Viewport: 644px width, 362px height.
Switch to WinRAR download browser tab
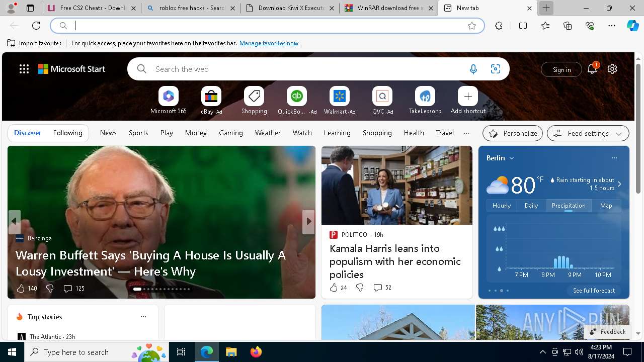pyautogui.click(x=389, y=8)
